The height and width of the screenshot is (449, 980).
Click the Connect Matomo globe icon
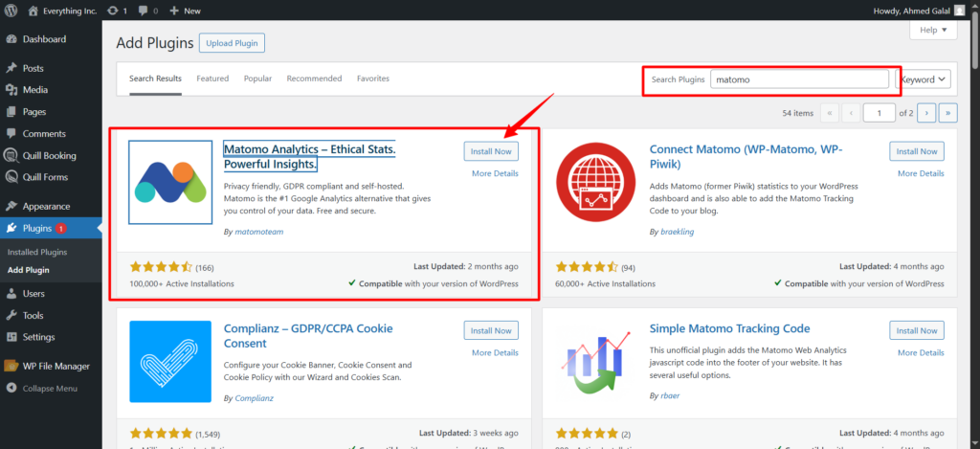[x=597, y=183]
